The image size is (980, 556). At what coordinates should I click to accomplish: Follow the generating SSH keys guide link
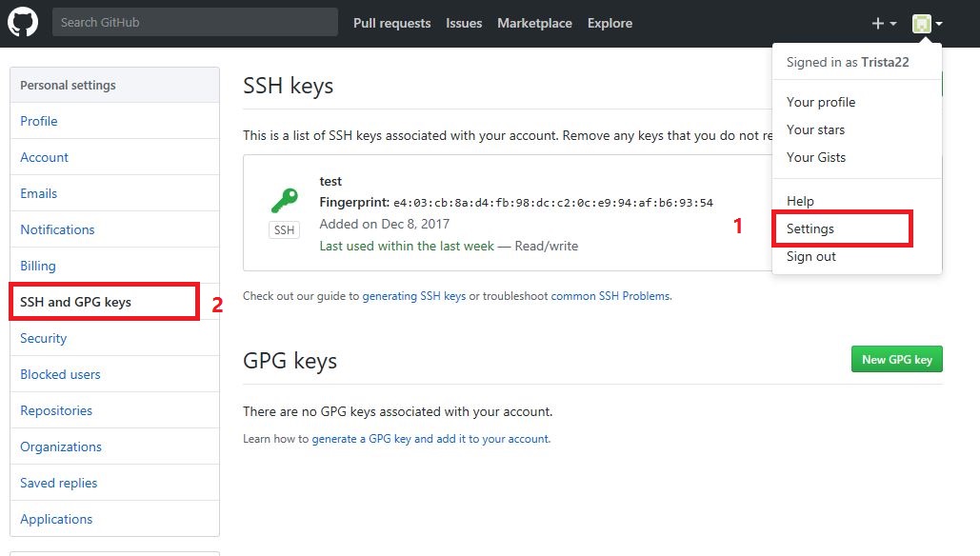coord(413,296)
